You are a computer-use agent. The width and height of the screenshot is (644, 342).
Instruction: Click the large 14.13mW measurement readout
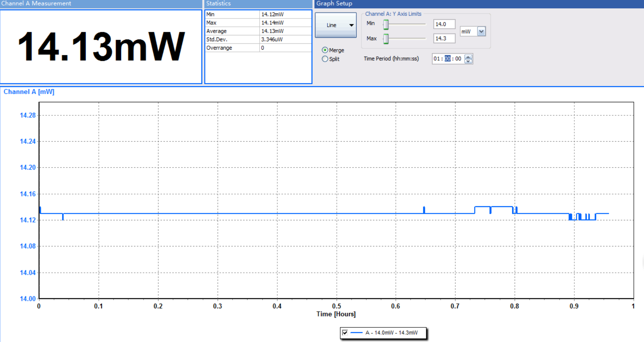(x=101, y=47)
